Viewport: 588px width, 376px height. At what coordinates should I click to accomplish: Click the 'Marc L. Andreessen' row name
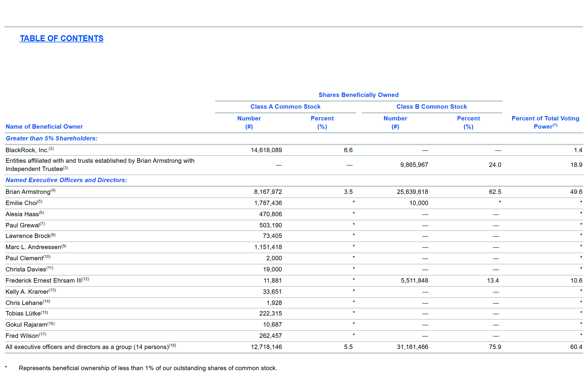pyautogui.click(x=33, y=247)
